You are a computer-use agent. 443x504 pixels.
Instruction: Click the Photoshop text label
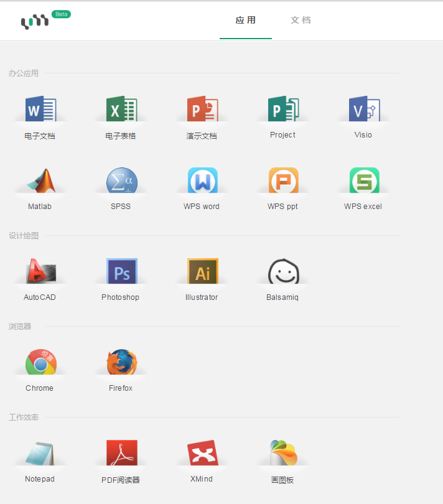coord(120,297)
